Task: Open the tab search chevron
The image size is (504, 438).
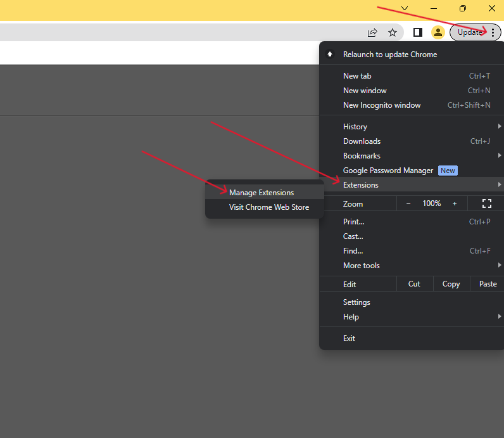Action: (405, 8)
